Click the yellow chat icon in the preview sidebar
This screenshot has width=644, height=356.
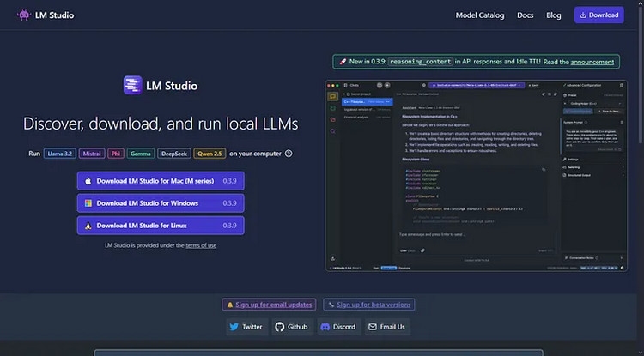pyautogui.click(x=332, y=96)
